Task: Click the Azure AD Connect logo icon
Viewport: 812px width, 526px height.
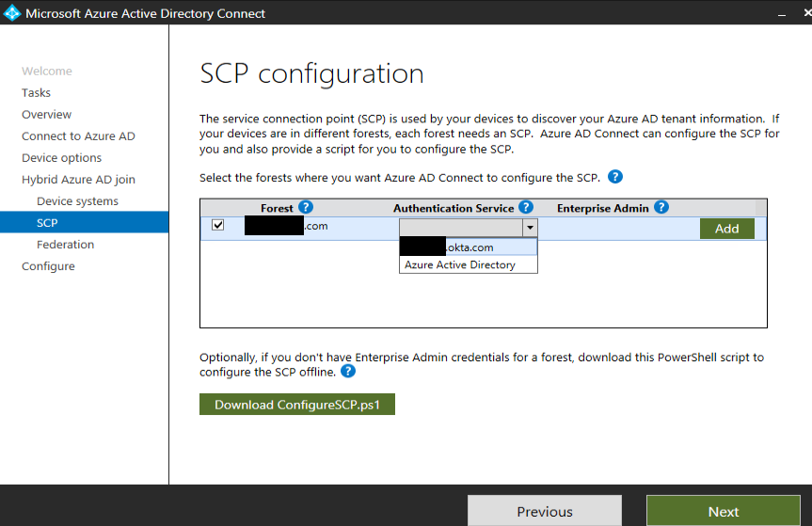Action: [x=12, y=13]
